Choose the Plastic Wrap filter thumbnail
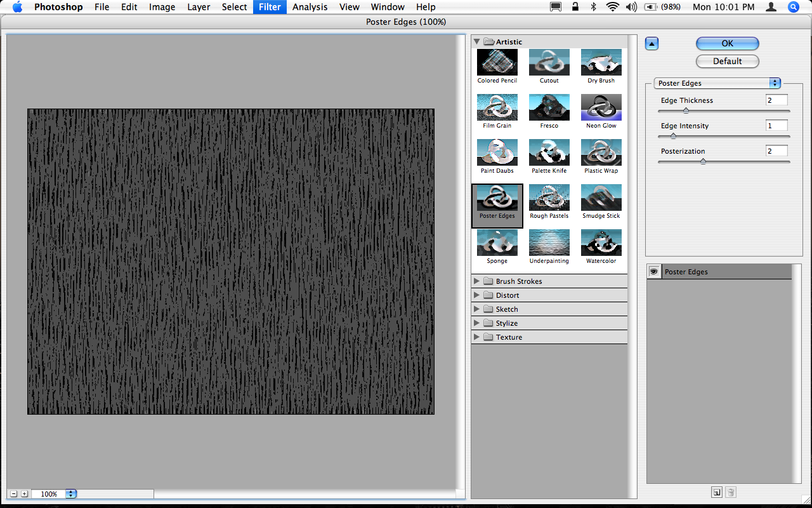Viewport: 812px width, 508px height. [x=601, y=152]
